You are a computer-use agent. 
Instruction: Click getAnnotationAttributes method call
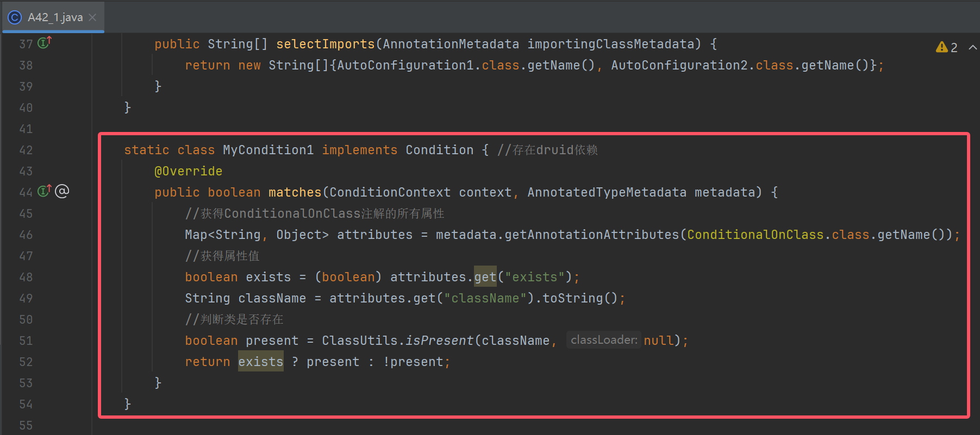coord(592,235)
